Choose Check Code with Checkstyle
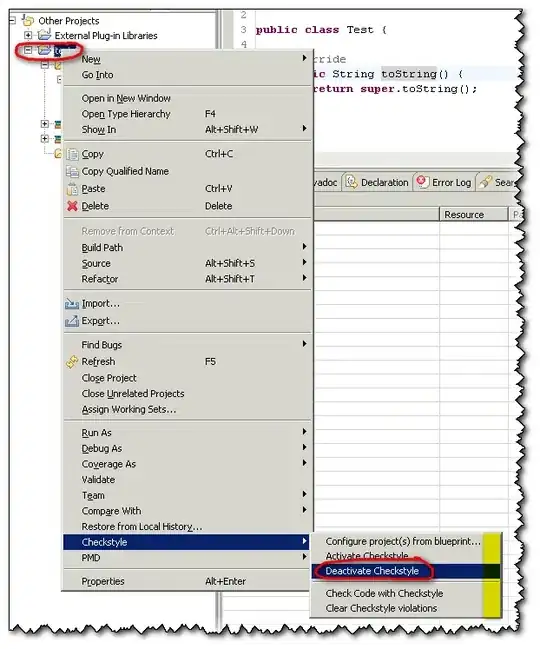Image resolution: width=540 pixels, height=649 pixels. click(406, 594)
